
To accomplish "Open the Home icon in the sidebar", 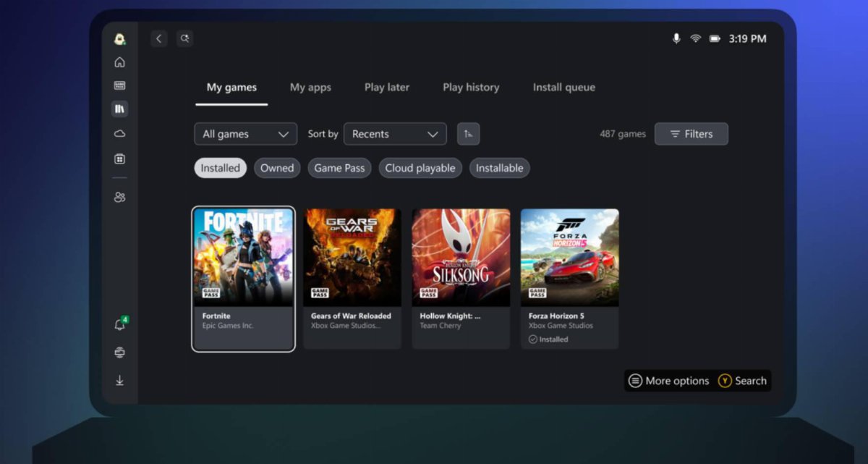I will tap(120, 62).
